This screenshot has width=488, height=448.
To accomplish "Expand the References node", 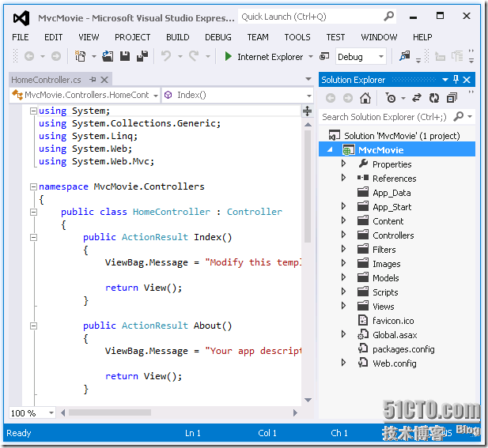I will [343, 179].
